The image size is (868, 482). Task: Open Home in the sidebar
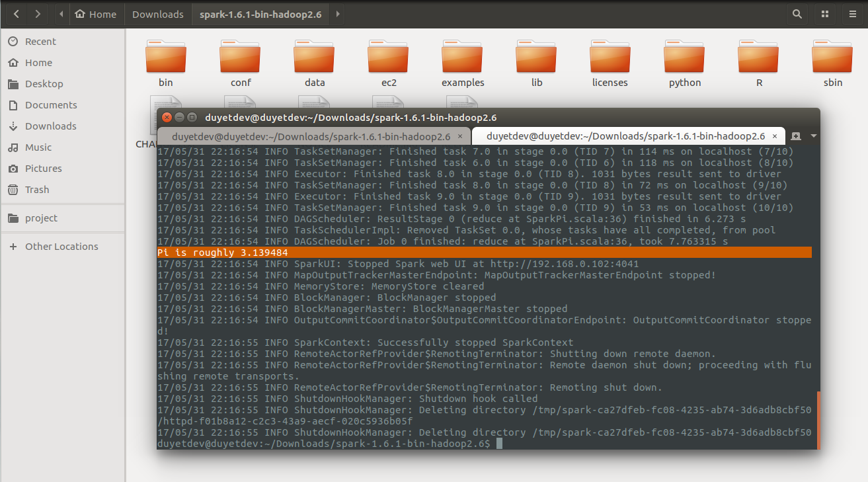62,63
